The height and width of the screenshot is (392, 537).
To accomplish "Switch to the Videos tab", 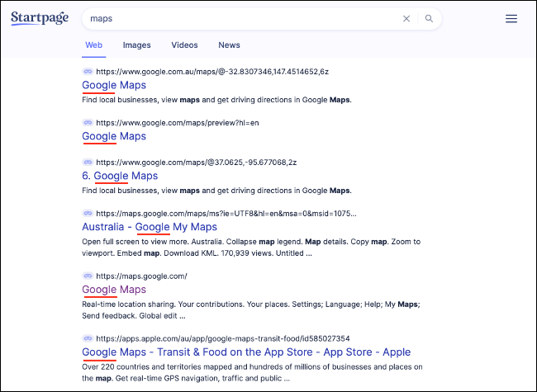I will click(x=184, y=45).
